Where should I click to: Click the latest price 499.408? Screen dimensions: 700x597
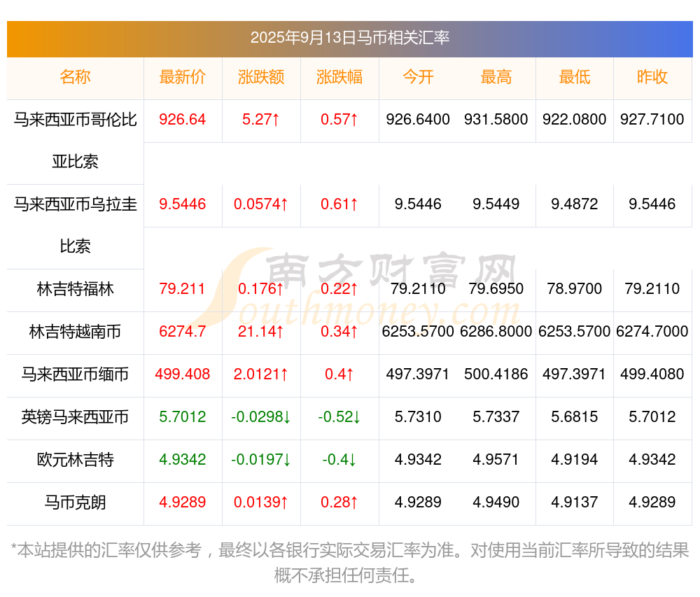(183, 374)
